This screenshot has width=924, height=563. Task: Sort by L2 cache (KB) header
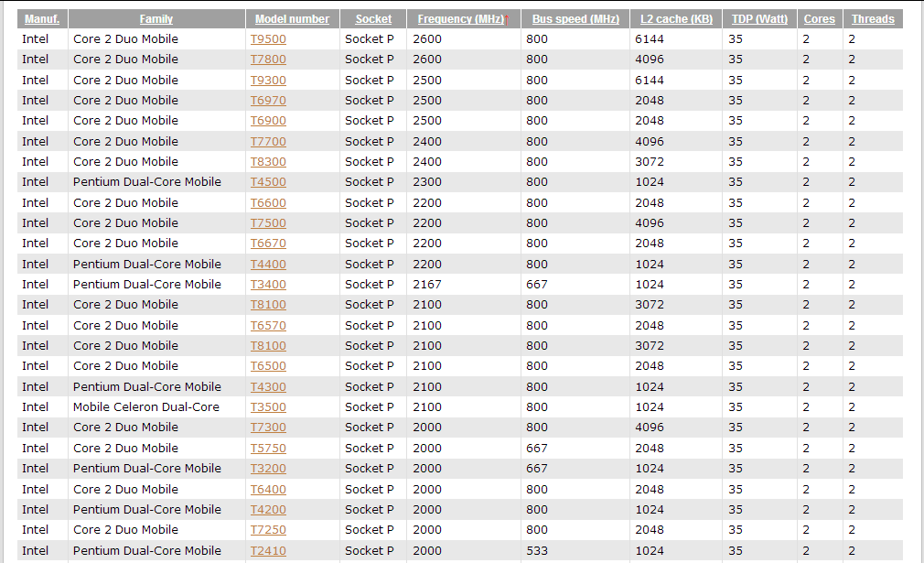[x=676, y=19]
